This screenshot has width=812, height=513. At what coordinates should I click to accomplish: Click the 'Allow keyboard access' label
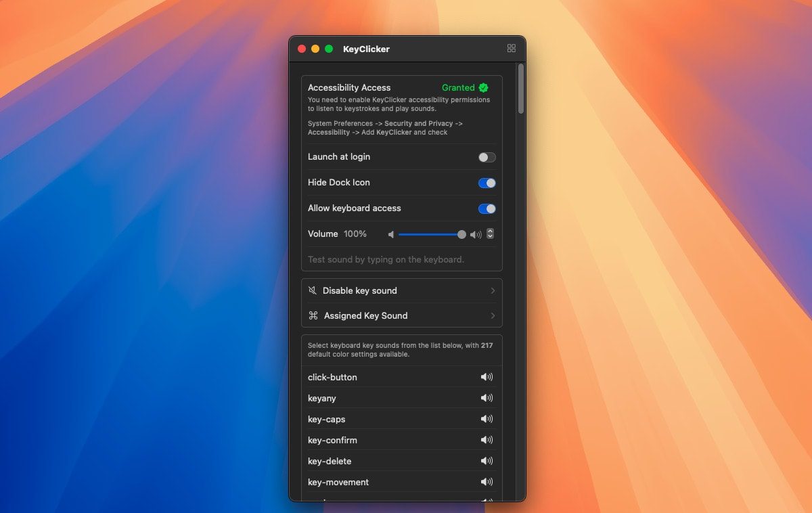click(x=355, y=208)
